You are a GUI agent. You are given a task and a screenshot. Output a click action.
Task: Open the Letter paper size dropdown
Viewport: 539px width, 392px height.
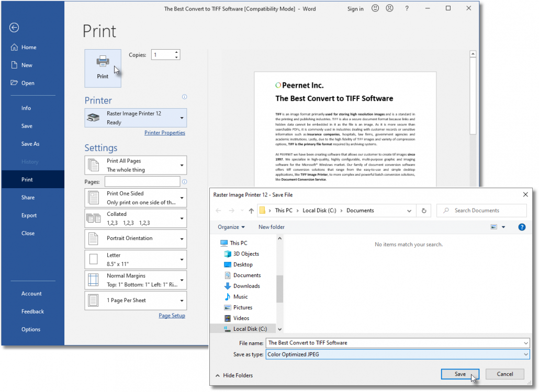coord(136,259)
